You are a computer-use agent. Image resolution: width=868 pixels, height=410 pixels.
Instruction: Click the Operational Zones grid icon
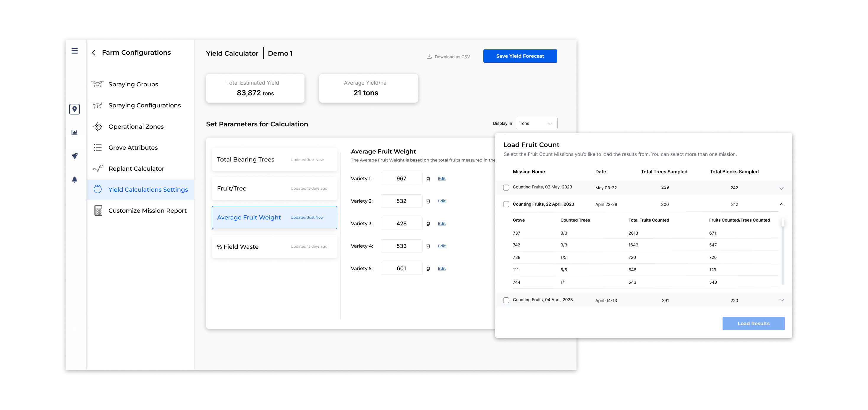[x=97, y=126]
